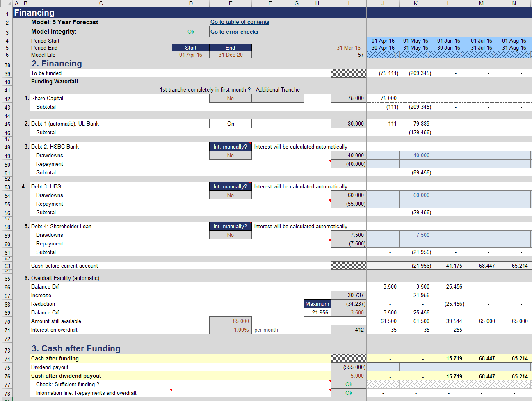Select Shareholder Loan 'Int. manually?' No cell
The height and width of the screenshot is (401, 532).
coord(231,235)
